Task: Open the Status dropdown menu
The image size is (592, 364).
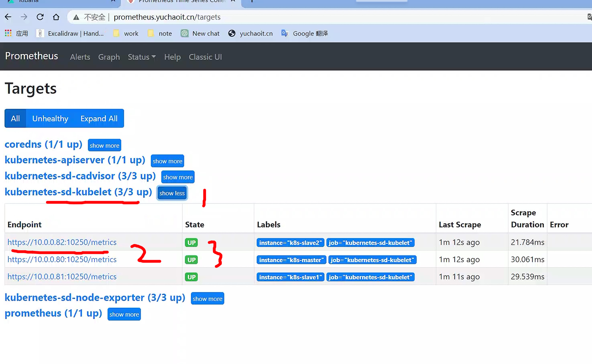Action: pyautogui.click(x=142, y=57)
